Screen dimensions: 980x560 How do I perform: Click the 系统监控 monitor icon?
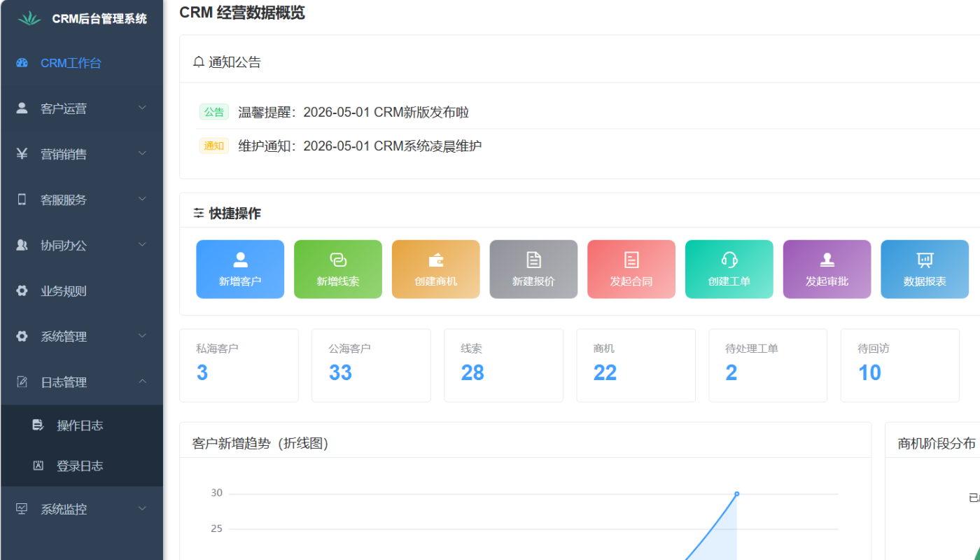click(22, 509)
